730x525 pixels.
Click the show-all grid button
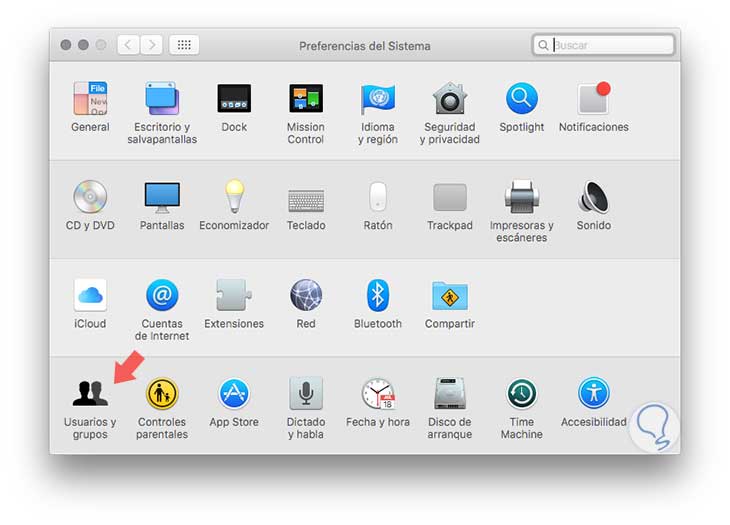184,45
